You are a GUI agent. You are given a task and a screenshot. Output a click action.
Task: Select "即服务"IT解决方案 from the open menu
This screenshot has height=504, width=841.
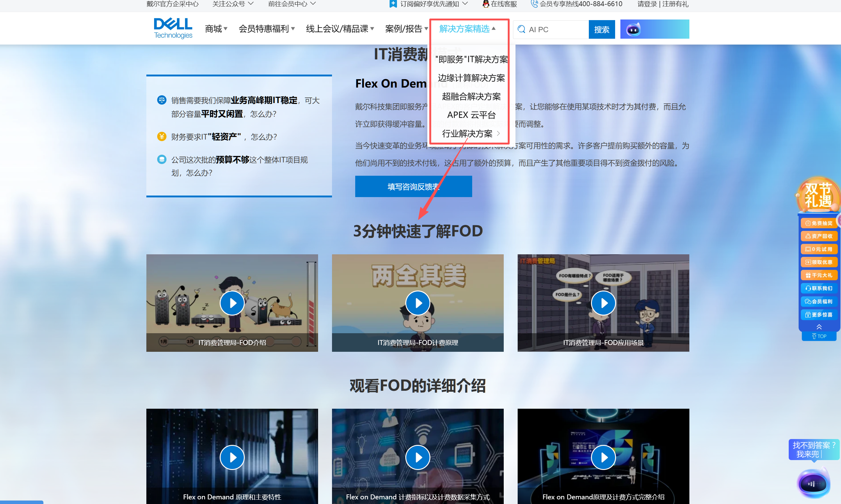(x=472, y=59)
